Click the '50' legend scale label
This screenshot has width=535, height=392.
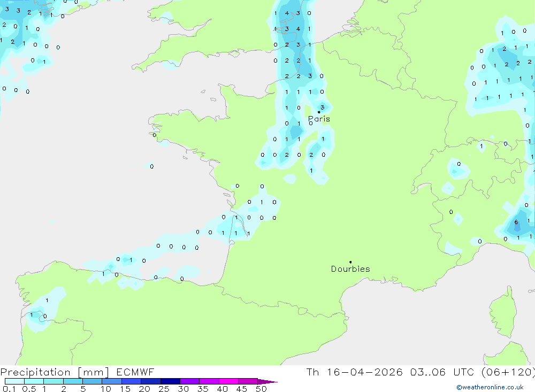pos(261,389)
